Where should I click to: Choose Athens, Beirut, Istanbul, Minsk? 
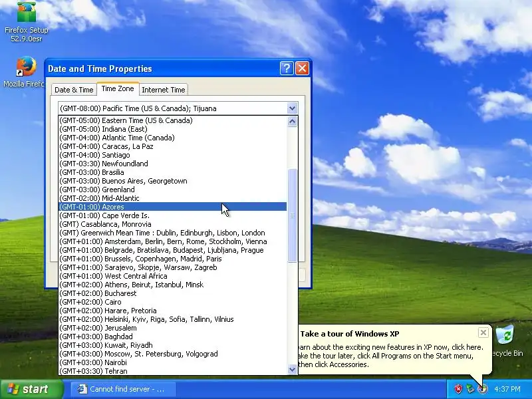click(x=173, y=285)
